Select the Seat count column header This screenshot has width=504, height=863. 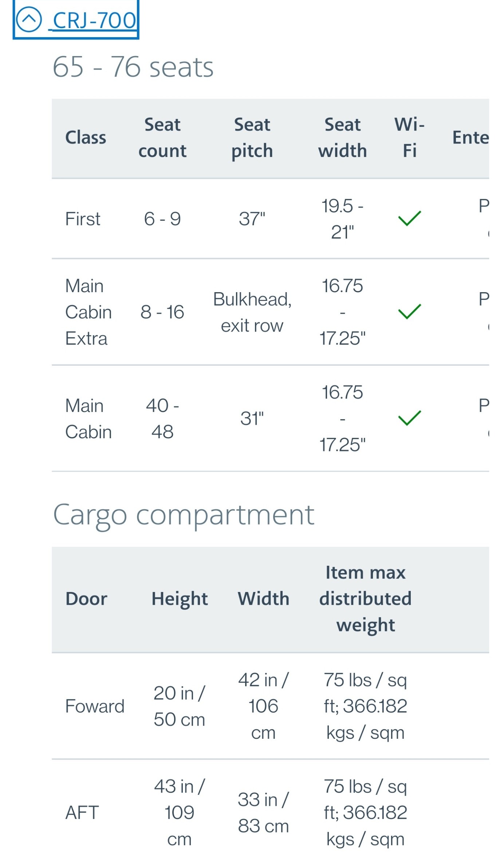pos(162,138)
